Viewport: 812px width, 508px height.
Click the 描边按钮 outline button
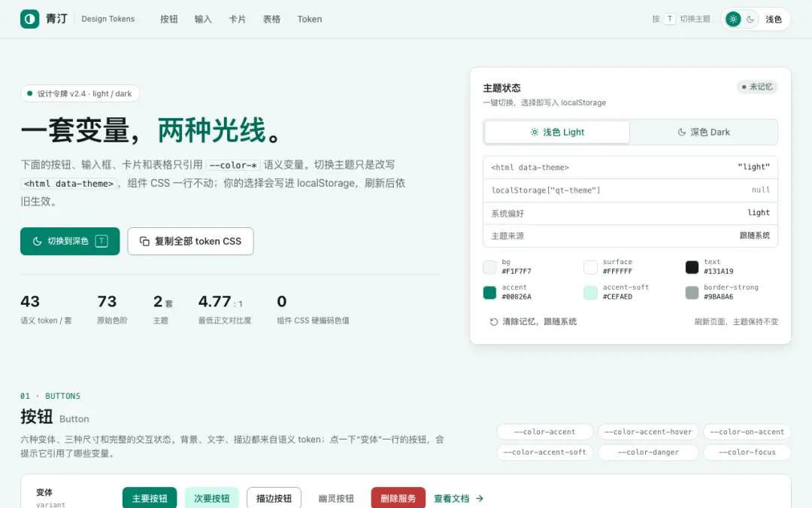coord(274,498)
